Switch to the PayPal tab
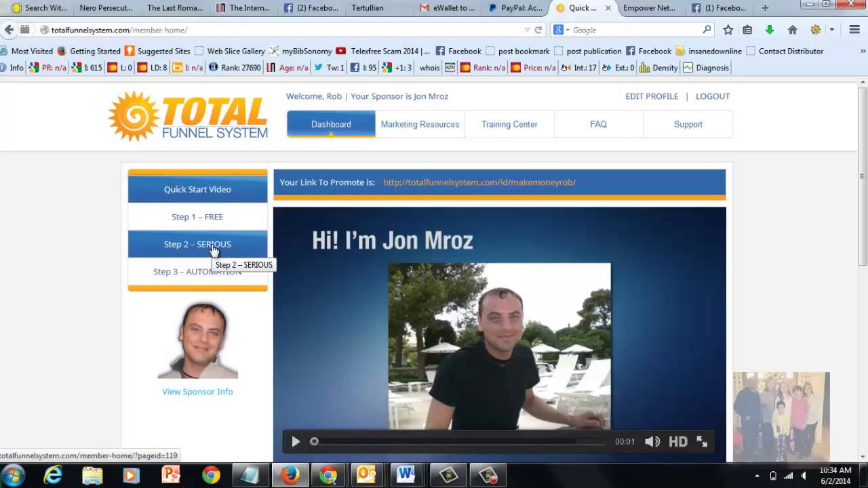The image size is (868, 488). coord(515,8)
